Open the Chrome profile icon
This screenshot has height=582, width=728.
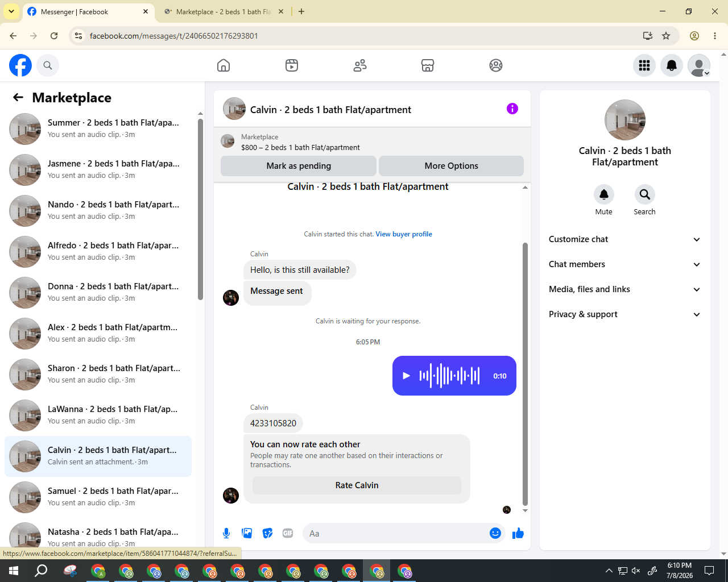694,36
